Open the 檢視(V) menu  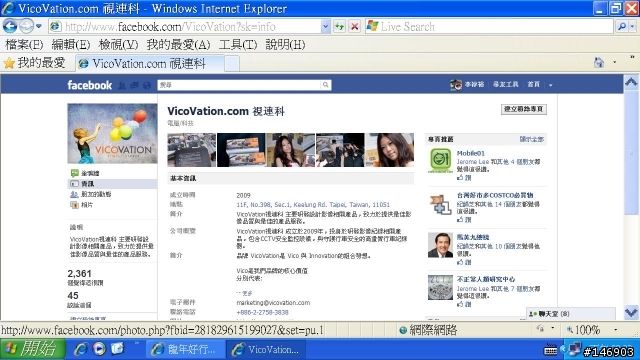(x=118, y=44)
